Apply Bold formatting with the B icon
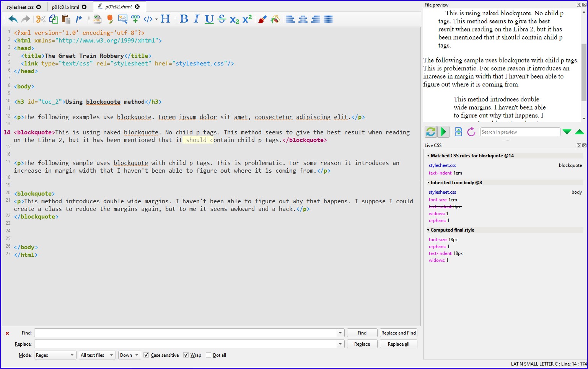588x369 pixels. (x=184, y=19)
